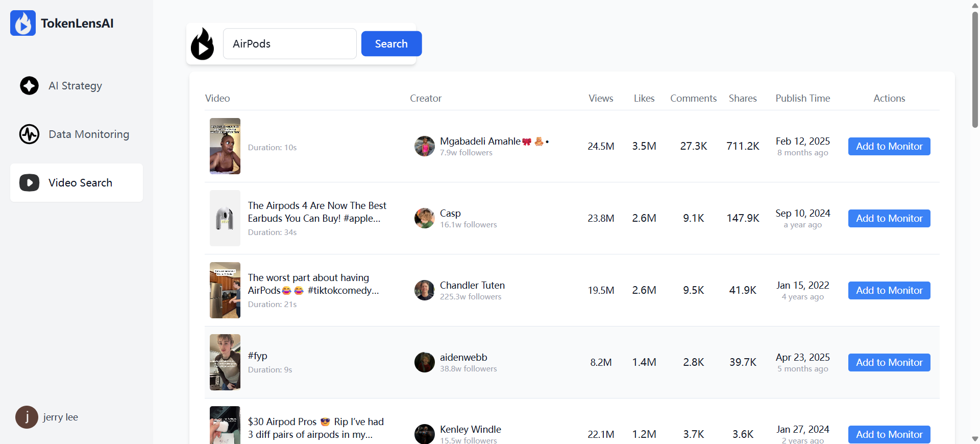The image size is (980, 444).
Task: Click creator name aidenwebb
Action: click(x=463, y=357)
